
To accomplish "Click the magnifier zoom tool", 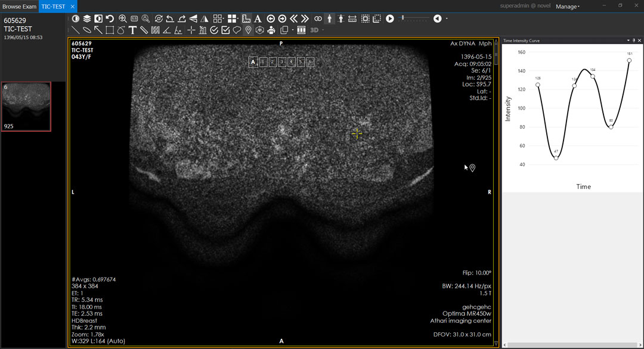I will (123, 18).
